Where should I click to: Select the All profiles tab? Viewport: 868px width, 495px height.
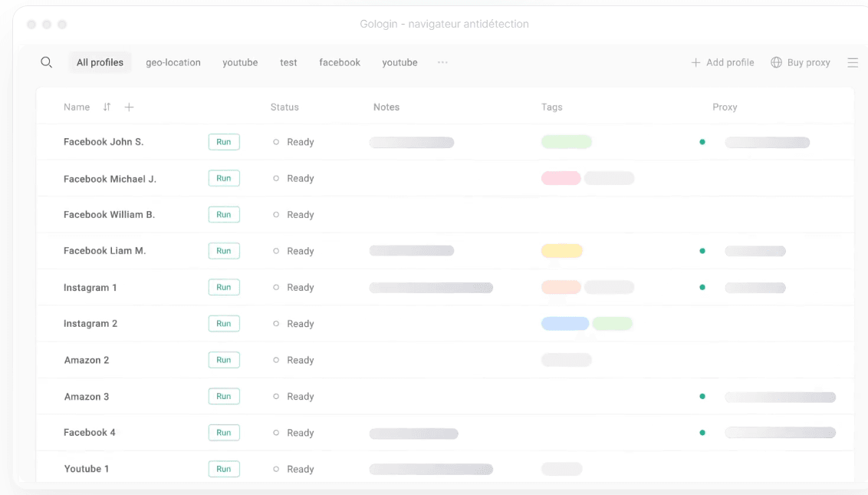(x=100, y=63)
